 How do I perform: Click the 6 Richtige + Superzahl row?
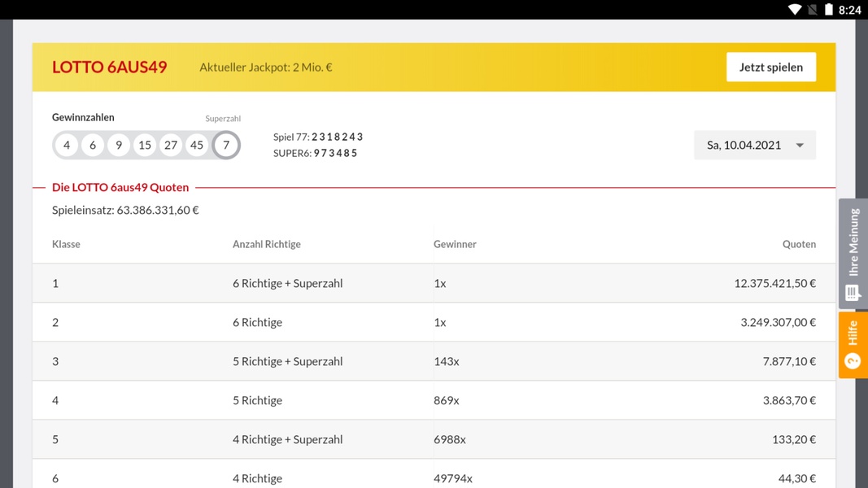pos(434,283)
